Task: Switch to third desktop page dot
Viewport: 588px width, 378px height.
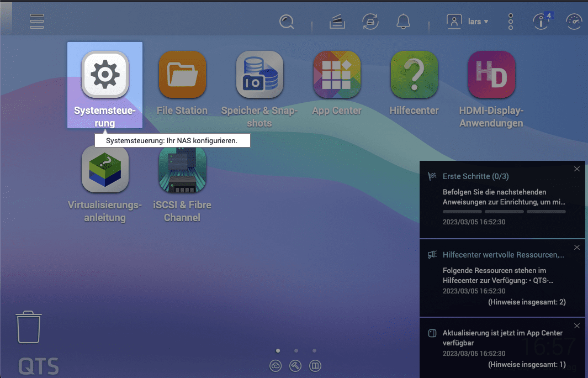Action: coord(314,350)
